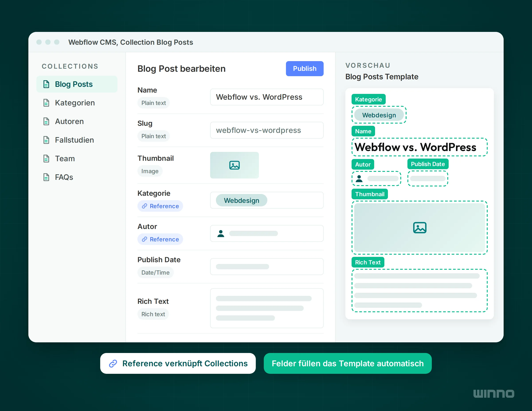Click the Team document icon

[x=46, y=158]
